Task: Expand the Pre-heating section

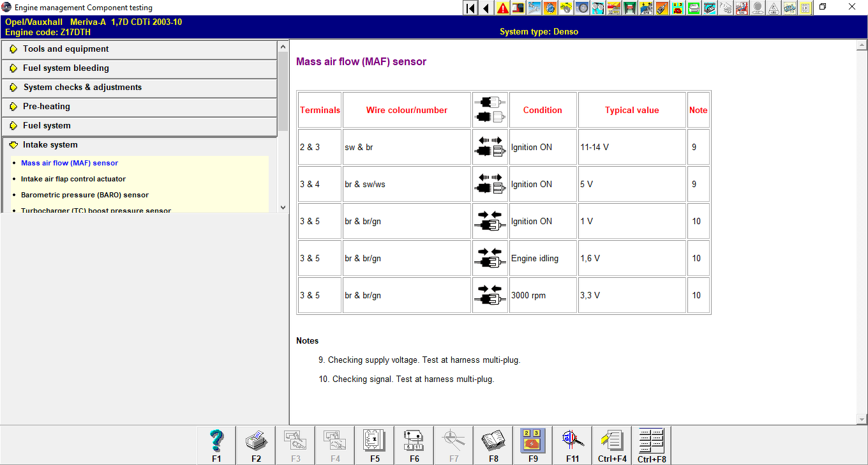Action: click(x=139, y=107)
